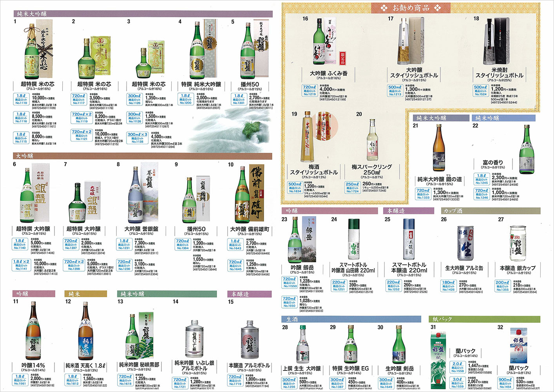Click the 1.8ℓ No.1110 lot badge
The height and width of the screenshot is (392, 554).
tap(21, 99)
